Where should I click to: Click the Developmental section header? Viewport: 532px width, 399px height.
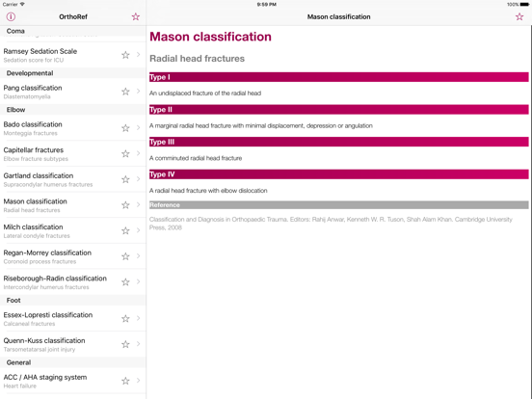(73, 73)
